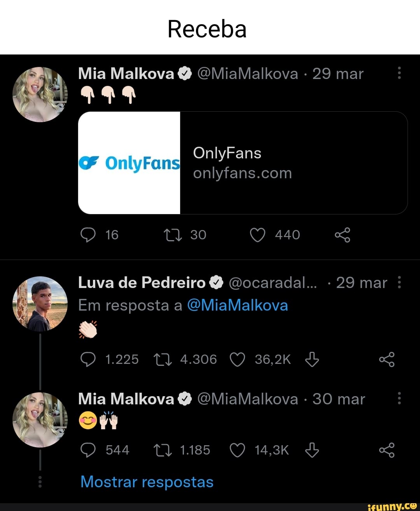This screenshot has height=511, width=420.
Task: Show the hidden thread replies below Mostrar respostas
Action: [147, 482]
